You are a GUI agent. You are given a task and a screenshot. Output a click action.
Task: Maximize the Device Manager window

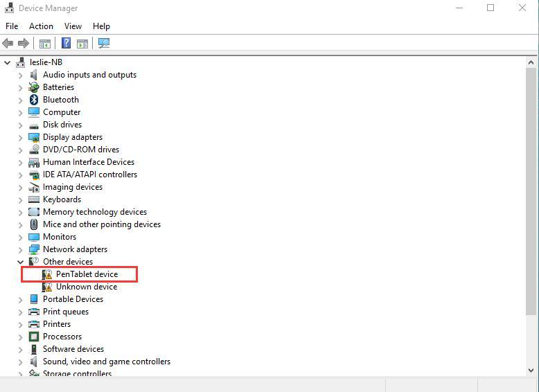(x=491, y=8)
